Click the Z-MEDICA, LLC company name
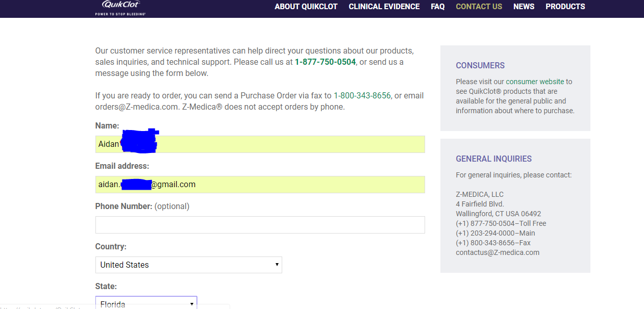644x309 pixels. [x=480, y=194]
